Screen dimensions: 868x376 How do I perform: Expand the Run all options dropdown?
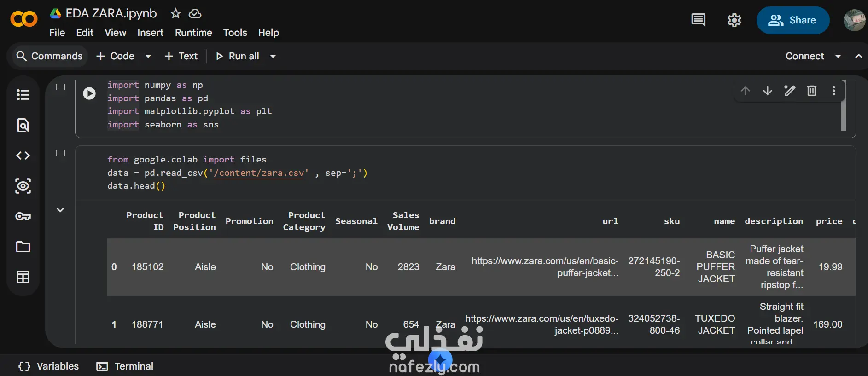[x=273, y=56]
